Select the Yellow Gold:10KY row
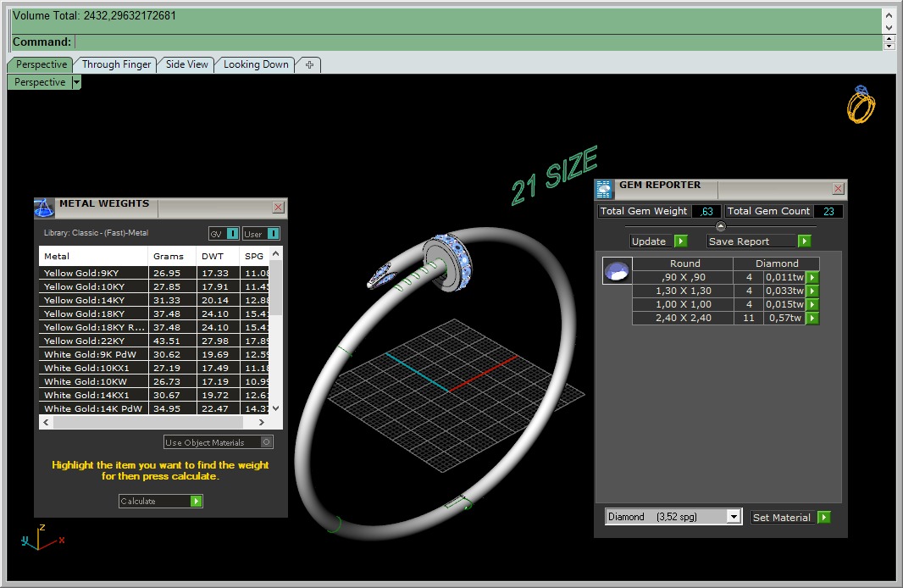 click(x=154, y=286)
